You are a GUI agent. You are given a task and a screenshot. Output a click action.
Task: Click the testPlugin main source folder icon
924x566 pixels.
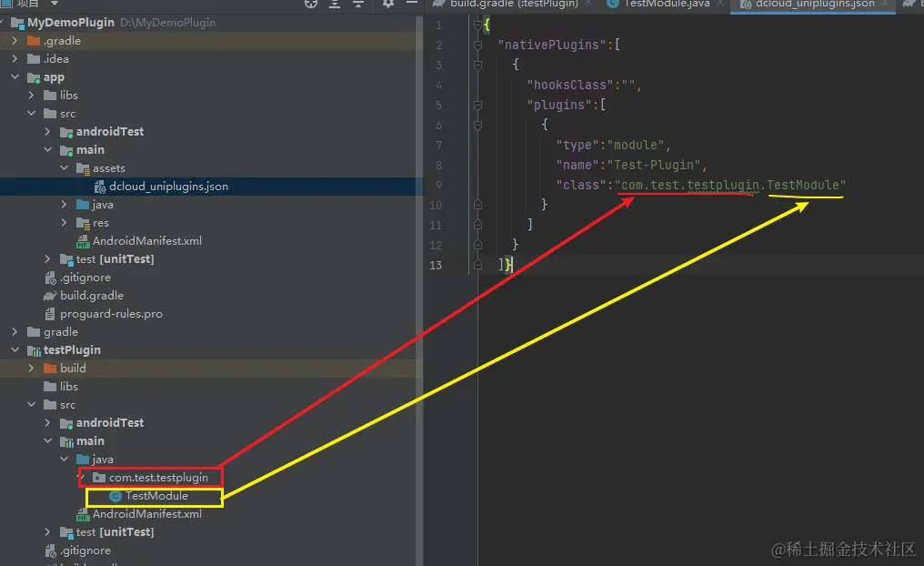click(66, 441)
